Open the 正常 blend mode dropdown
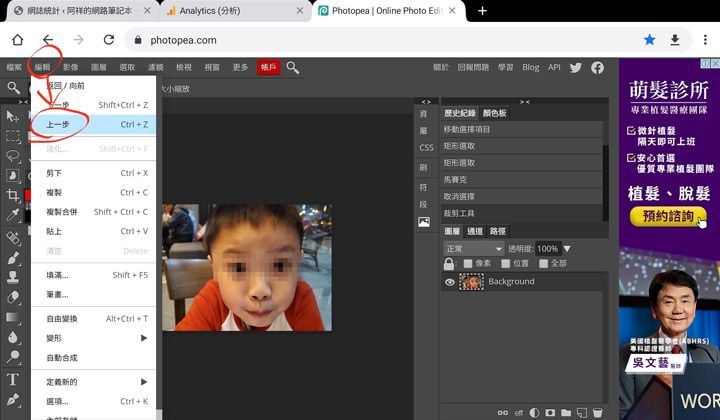 click(x=473, y=248)
